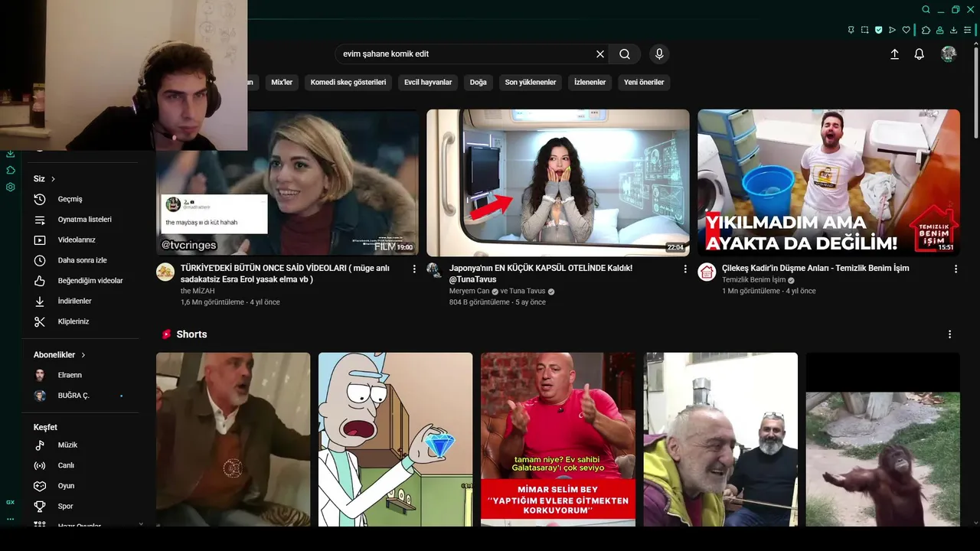This screenshot has width=980, height=551.
Task: Open more options for Çilekeş Kadir video
Action: pyautogui.click(x=955, y=269)
